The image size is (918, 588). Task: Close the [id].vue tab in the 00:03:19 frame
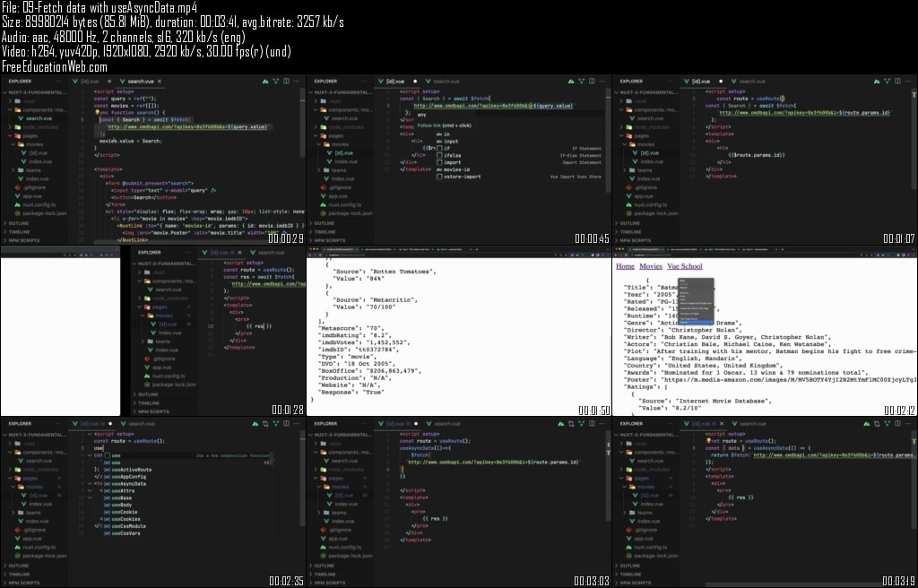pos(722,424)
